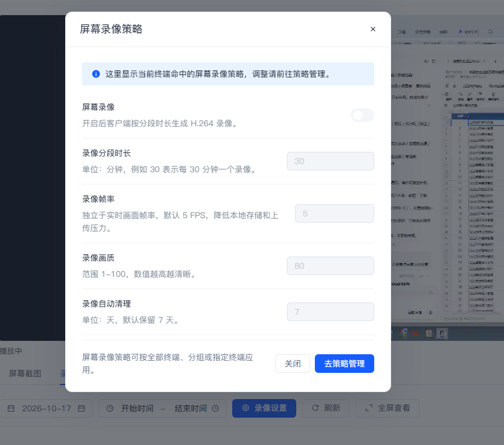
Task: Click text 开启后客户端按分段时长生成 H.264 录像
Action: 161,123
